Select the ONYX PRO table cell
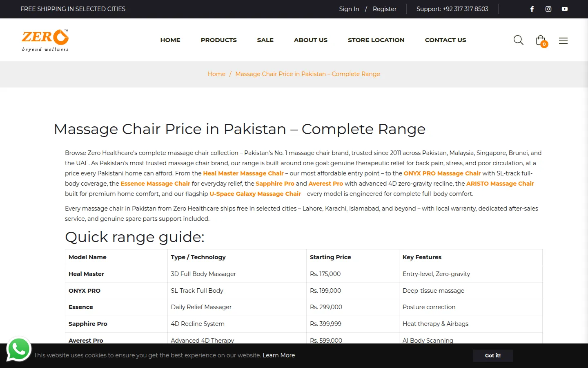The height and width of the screenshot is (368, 588). click(x=116, y=291)
